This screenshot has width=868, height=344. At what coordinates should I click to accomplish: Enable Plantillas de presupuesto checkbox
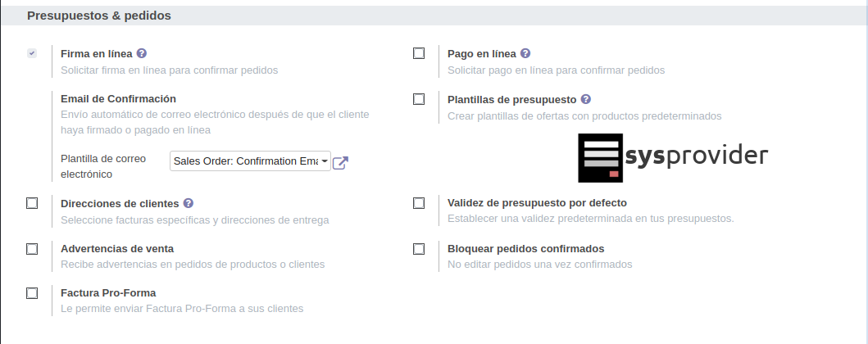tap(419, 99)
